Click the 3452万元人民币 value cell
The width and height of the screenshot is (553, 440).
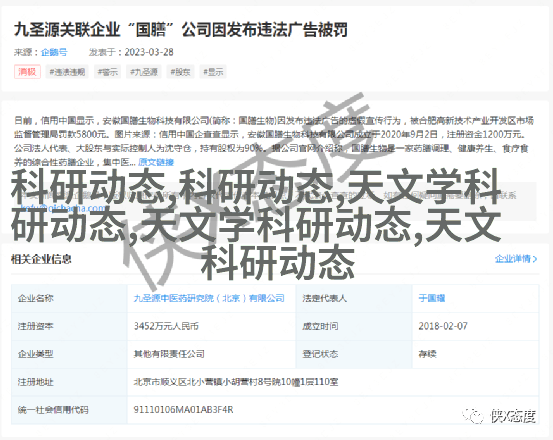click(x=211, y=326)
